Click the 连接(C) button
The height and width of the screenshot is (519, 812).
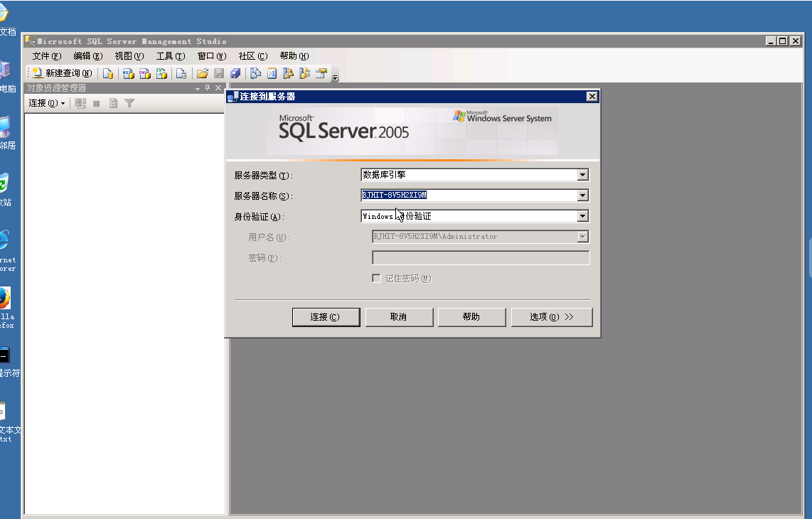click(326, 317)
